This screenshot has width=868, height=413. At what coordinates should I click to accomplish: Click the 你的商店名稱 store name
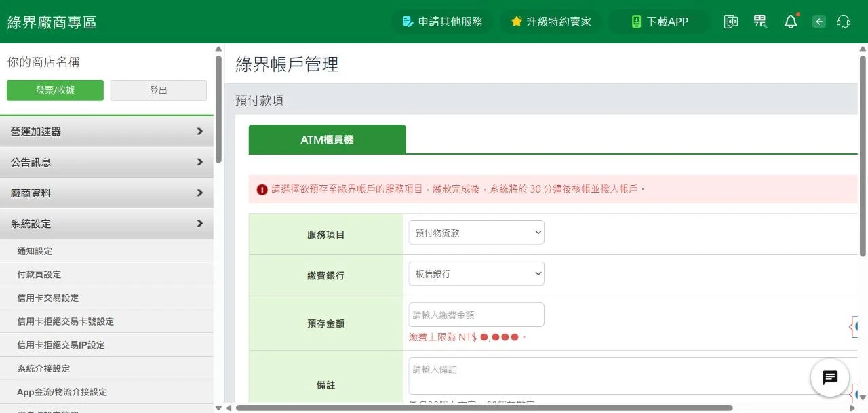tap(43, 62)
